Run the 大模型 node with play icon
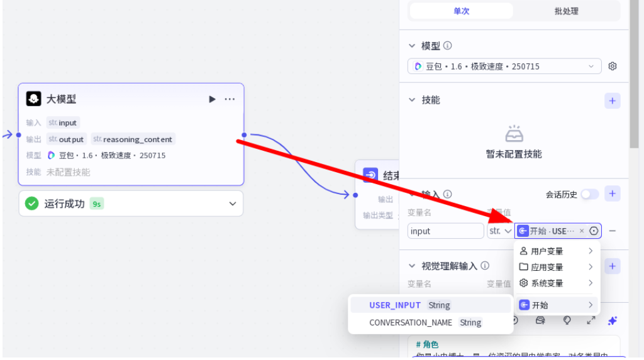 (212, 99)
